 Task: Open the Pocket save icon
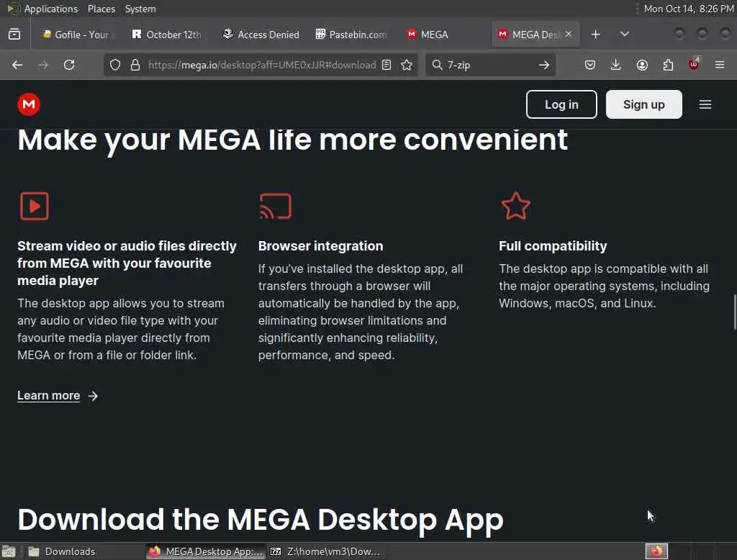(590, 65)
